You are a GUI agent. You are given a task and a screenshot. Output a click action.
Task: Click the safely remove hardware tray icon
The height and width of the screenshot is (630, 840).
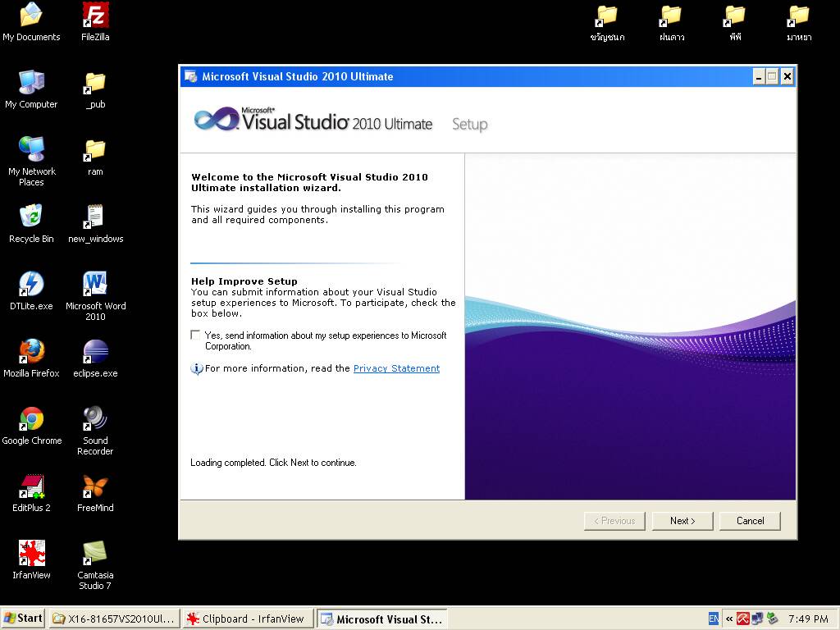point(772,619)
